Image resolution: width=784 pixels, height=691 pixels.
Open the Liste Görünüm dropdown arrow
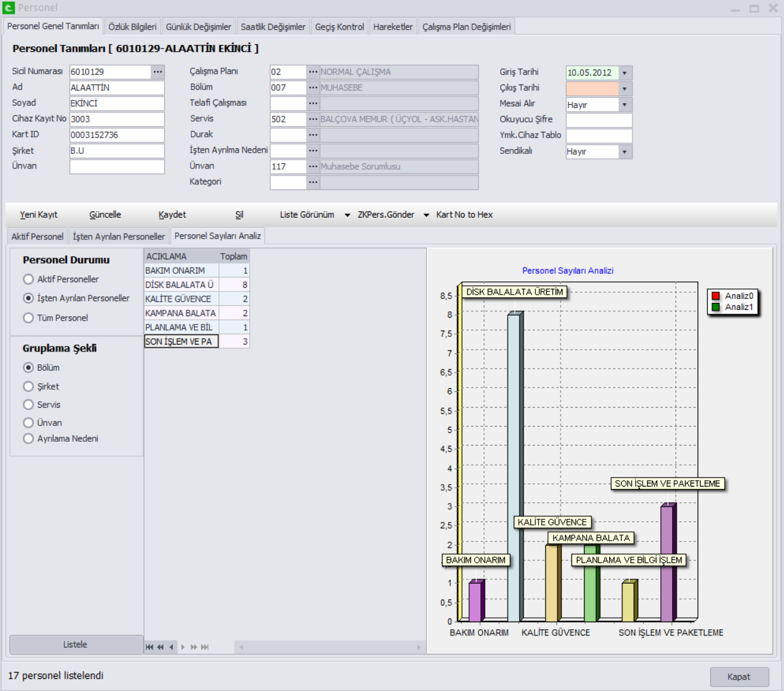347,215
